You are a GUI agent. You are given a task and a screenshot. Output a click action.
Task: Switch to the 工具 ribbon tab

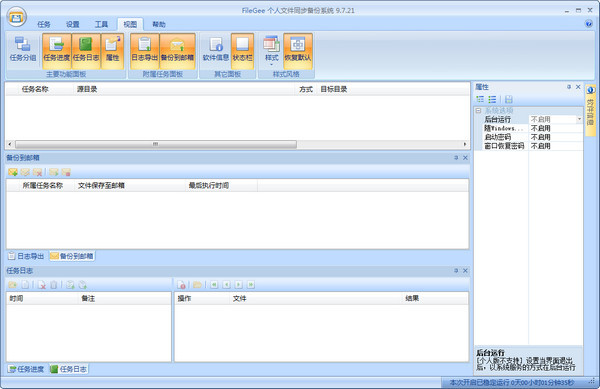tap(101, 24)
